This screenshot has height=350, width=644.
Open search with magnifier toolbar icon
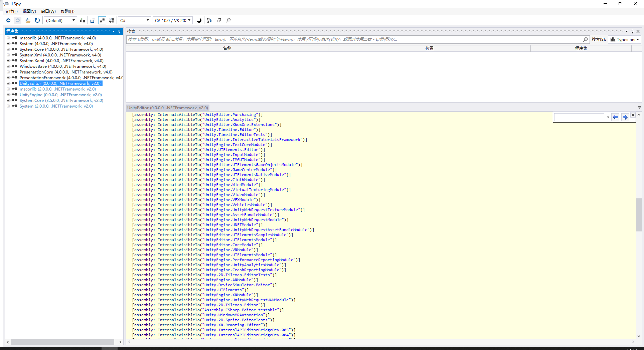(228, 20)
